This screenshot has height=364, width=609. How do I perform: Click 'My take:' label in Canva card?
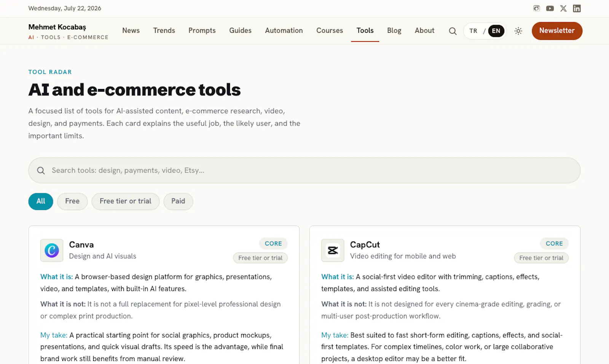tap(54, 335)
